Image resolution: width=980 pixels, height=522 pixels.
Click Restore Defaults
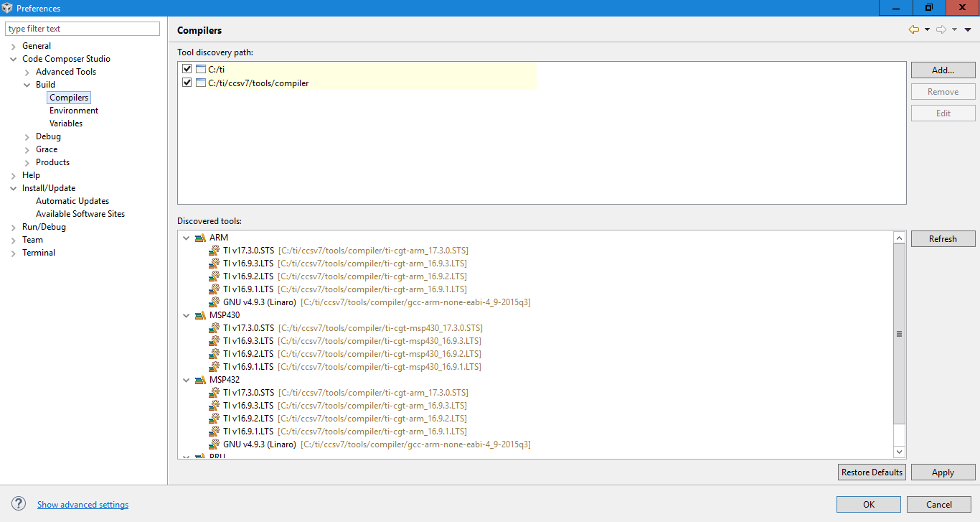click(x=872, y=472)
